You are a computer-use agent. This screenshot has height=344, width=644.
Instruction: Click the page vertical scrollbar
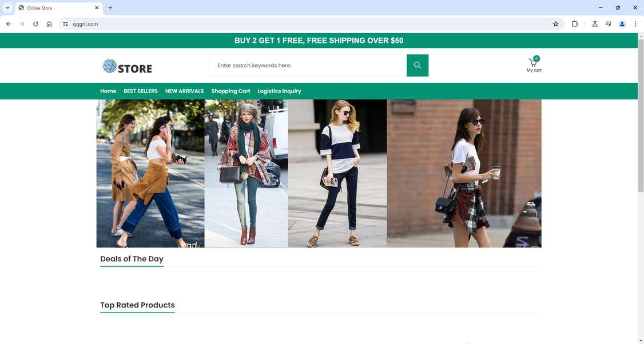[641, 115]
